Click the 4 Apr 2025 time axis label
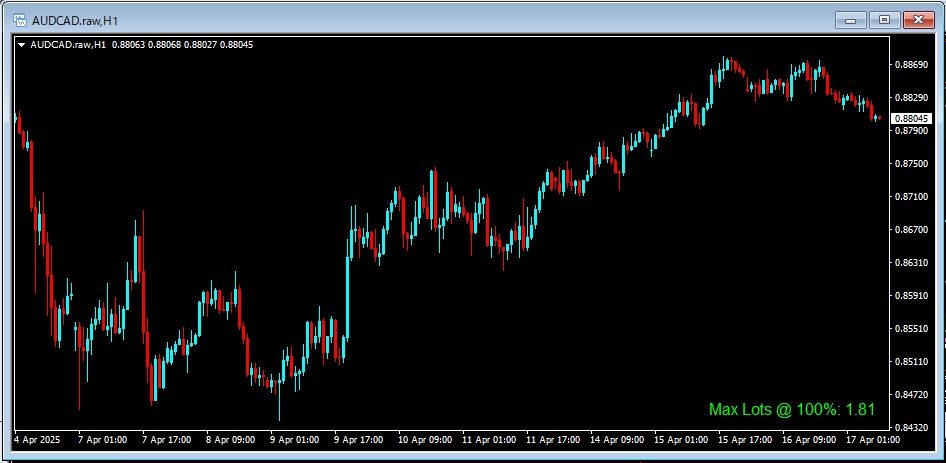946x463 pixels. tap(37, 440)
